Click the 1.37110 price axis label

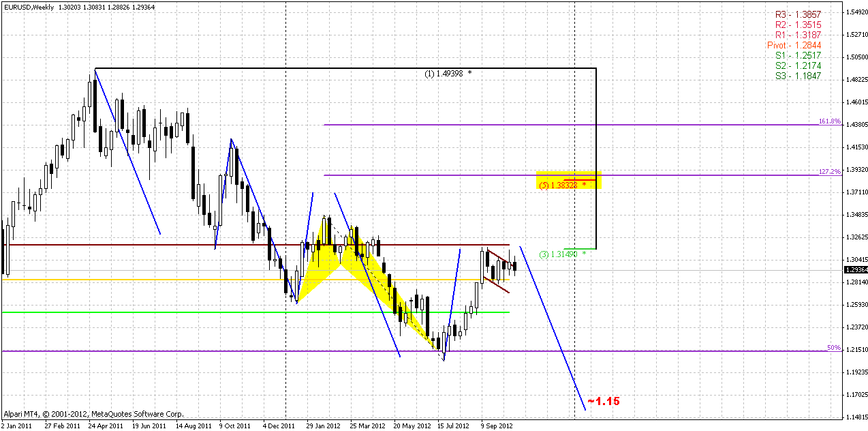[856, 192]
